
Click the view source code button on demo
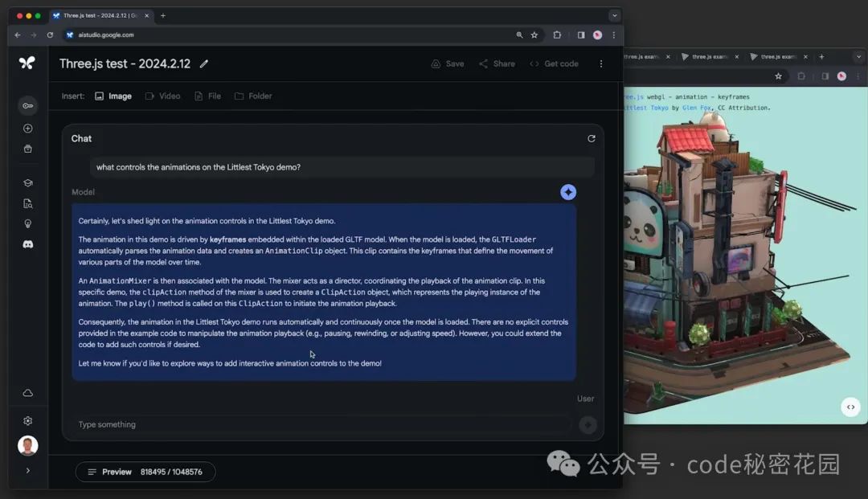850,407
